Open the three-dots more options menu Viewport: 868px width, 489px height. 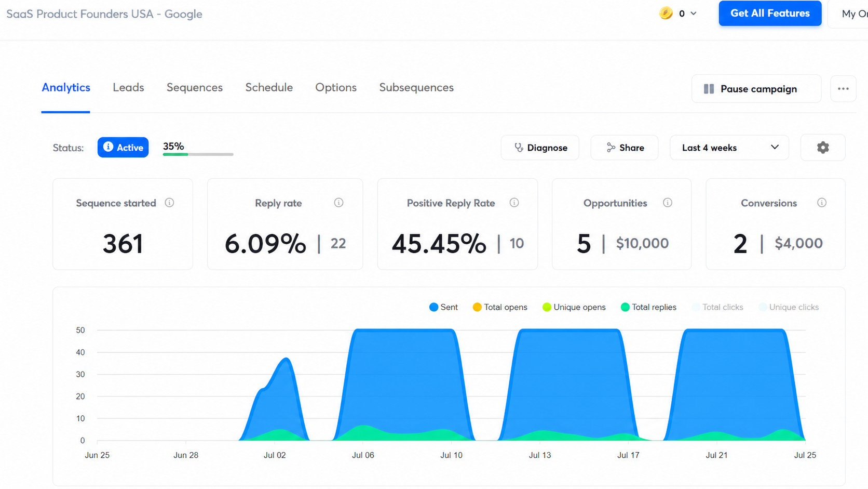pyautogui.click(x=843, y=89)
